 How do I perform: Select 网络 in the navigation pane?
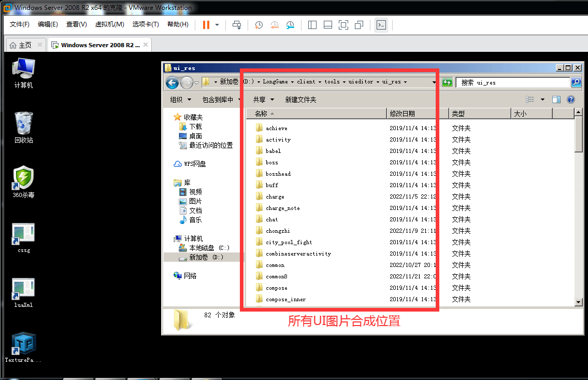[x=185, y=276]
